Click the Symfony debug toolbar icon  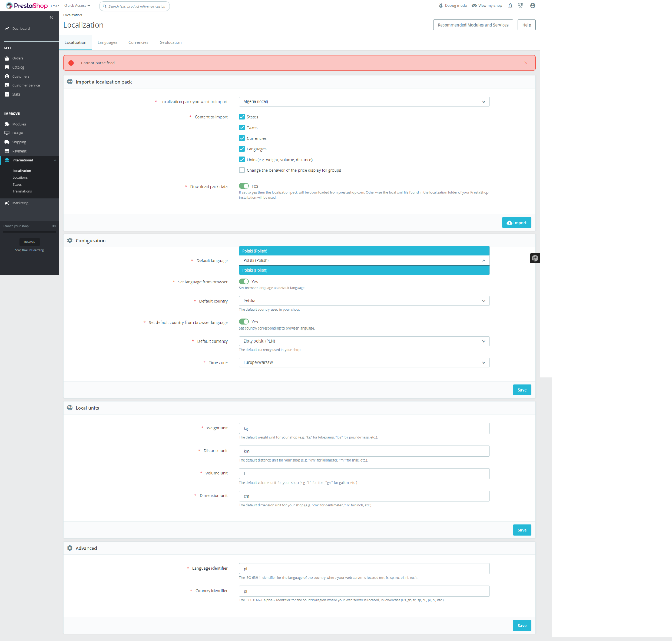point(534,259)
